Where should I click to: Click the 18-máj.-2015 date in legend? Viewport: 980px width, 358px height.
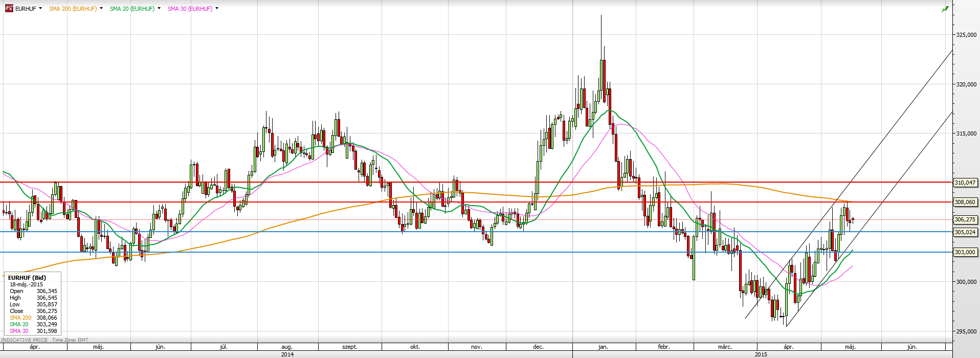tap(27, 284)
